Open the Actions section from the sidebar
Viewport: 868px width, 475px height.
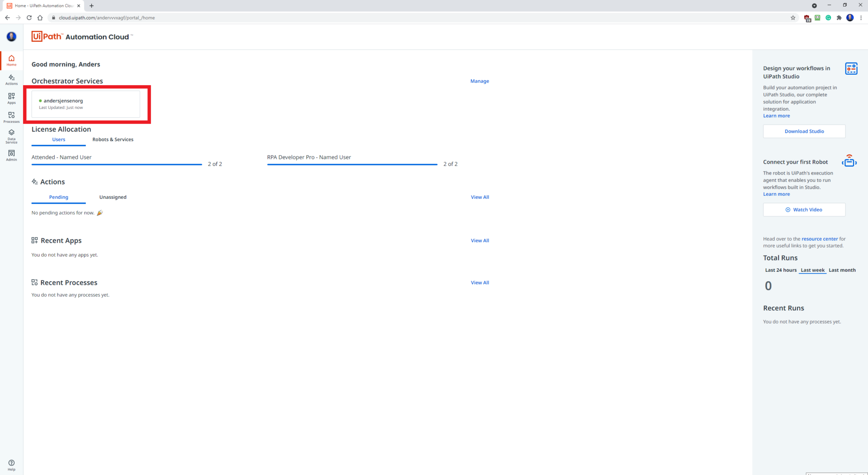[11, 79]
